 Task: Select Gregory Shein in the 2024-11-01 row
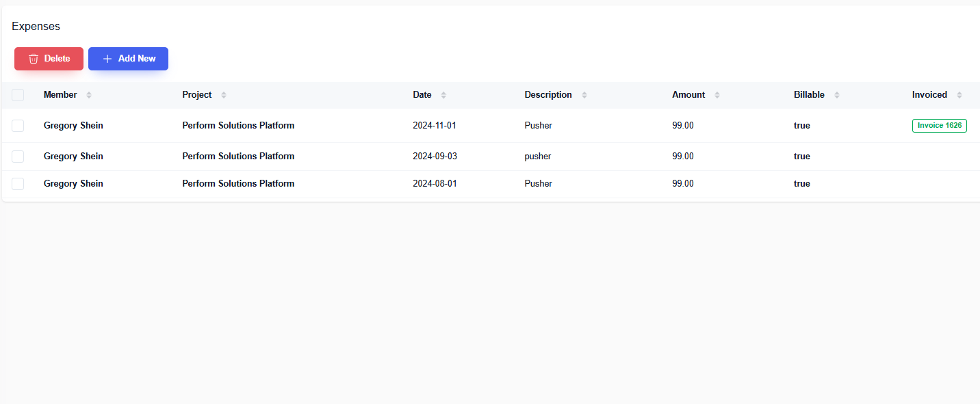click(73, 126)
